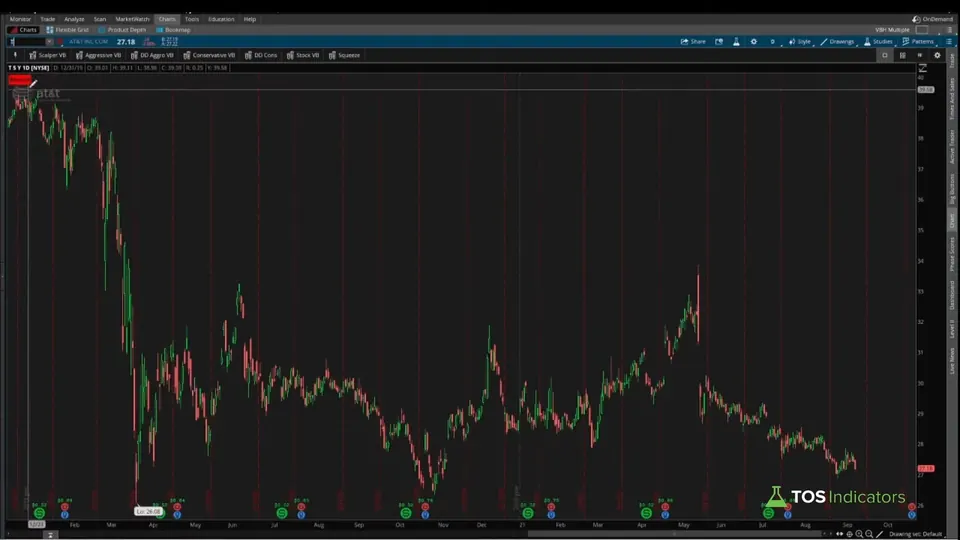This screenshot has width=960, height=540.
Task: Click the small icon left of settings gear
Action: [920, 55]
